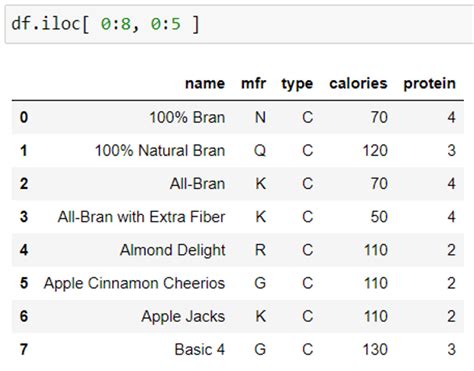
Task: Click calories value 50 in row 3
Action: pos(379,217)
